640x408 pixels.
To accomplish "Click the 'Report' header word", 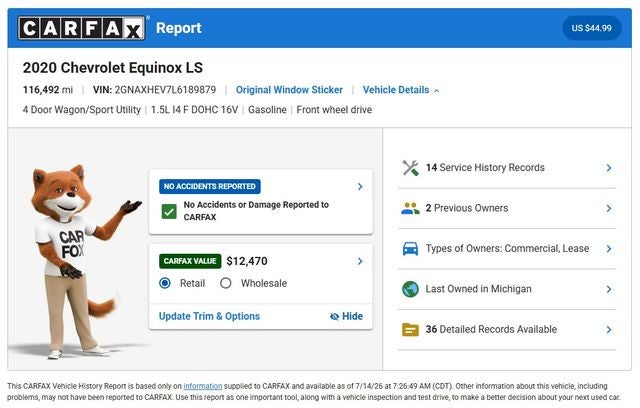I will click(179, 28).
